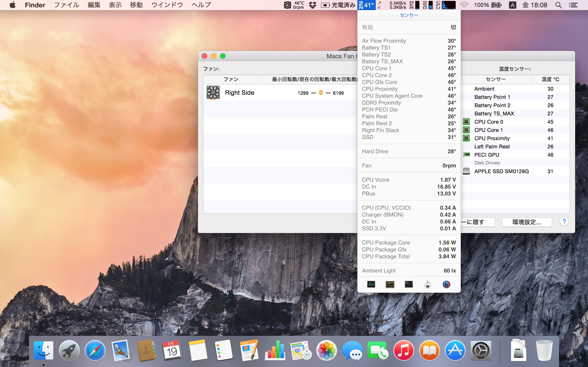Open the Spotlight search icon
This screenshot has width=588, height=367.
[559, 5]
